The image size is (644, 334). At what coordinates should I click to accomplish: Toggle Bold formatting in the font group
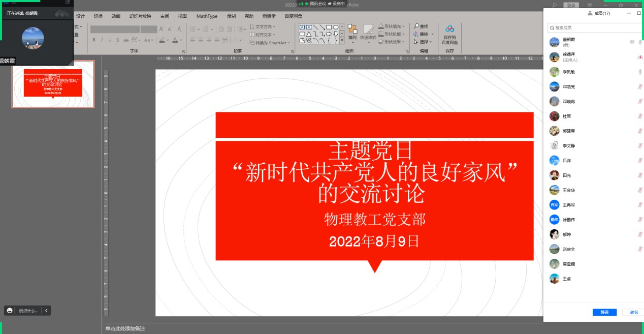[x=94, y=40]
